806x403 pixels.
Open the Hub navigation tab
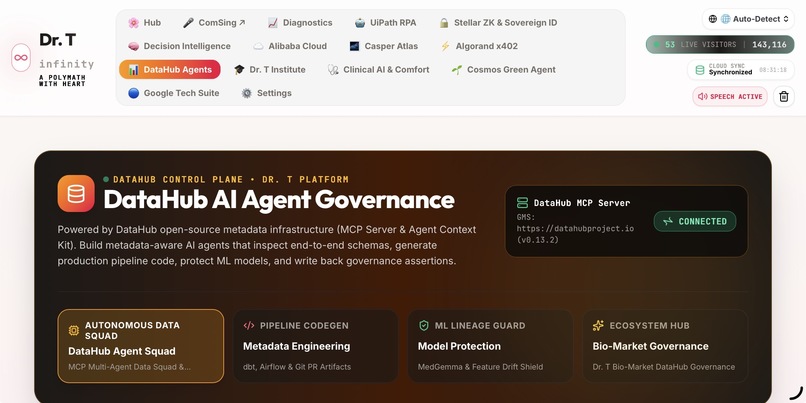point(144,23)
